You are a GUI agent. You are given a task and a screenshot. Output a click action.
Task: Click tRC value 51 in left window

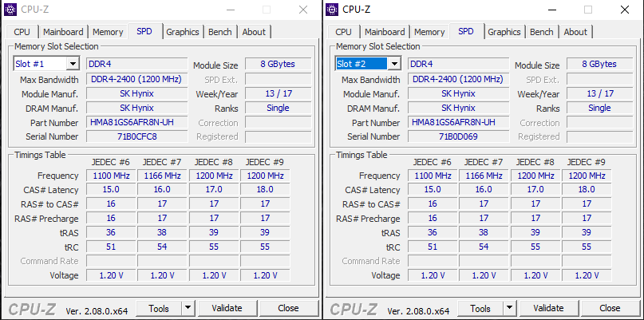111,247
